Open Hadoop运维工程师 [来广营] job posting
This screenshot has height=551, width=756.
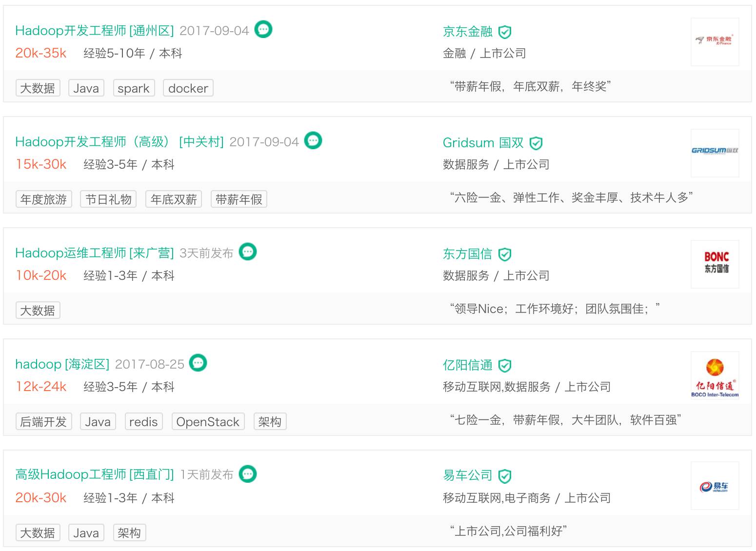(94, 253)
